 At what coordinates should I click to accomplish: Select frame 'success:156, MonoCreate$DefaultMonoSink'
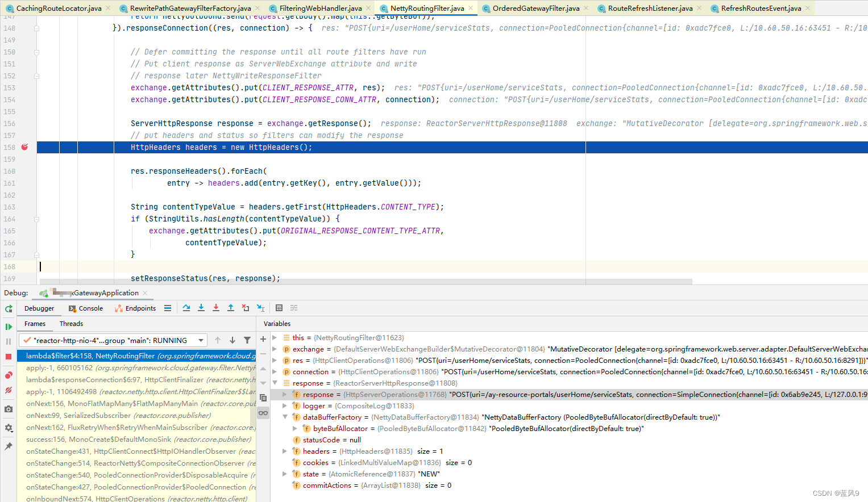point(136,440)
